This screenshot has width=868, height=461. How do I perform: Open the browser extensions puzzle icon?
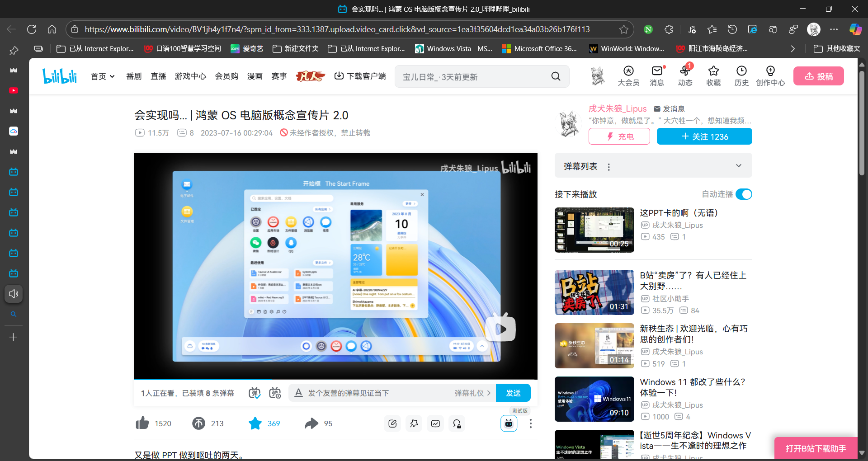tap(669, 29)
